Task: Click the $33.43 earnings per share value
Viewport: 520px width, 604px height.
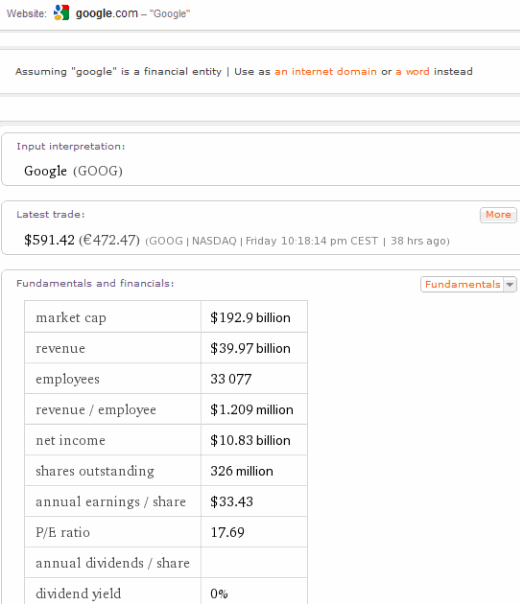Action: point(231,502)
